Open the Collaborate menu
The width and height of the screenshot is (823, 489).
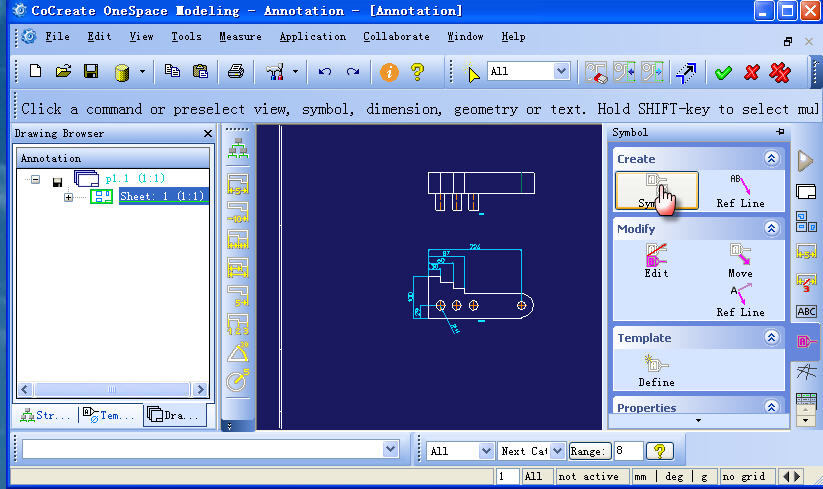coord(396,37)
